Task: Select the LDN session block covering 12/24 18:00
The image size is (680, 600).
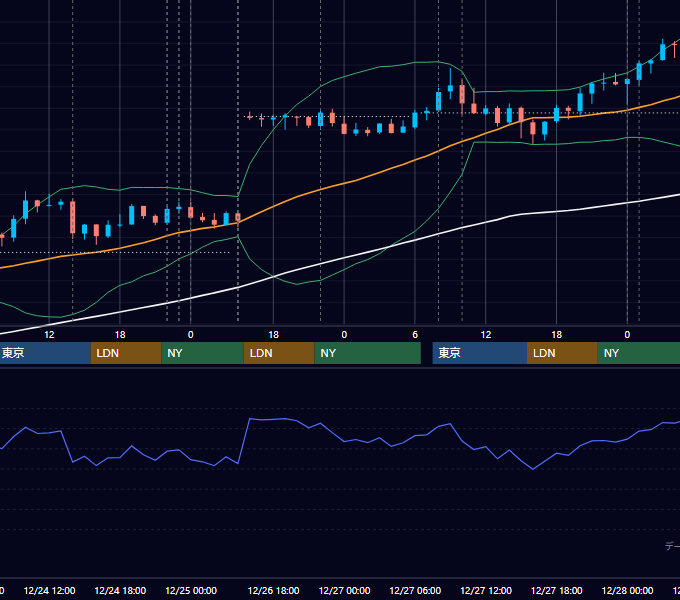Action: [x=126, y=353]
